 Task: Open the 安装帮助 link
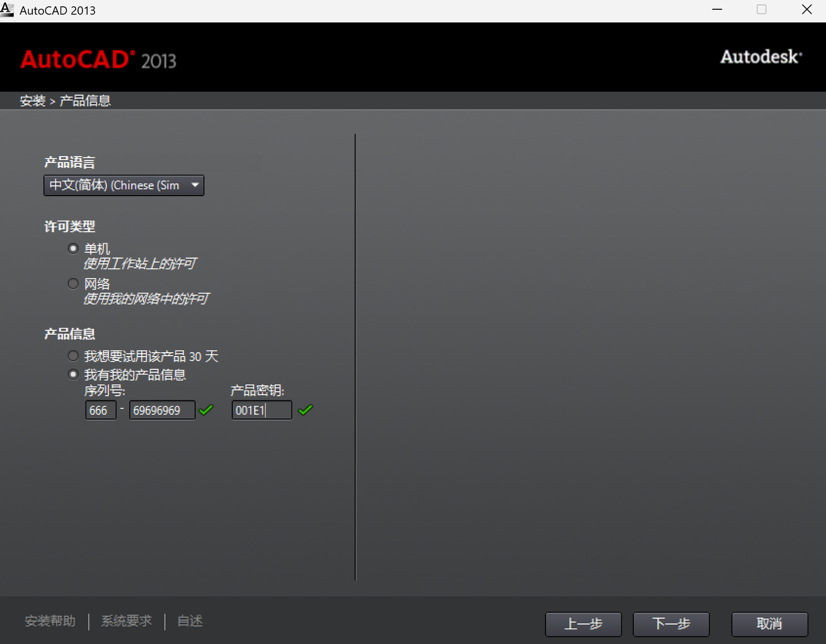coord(50,621)
